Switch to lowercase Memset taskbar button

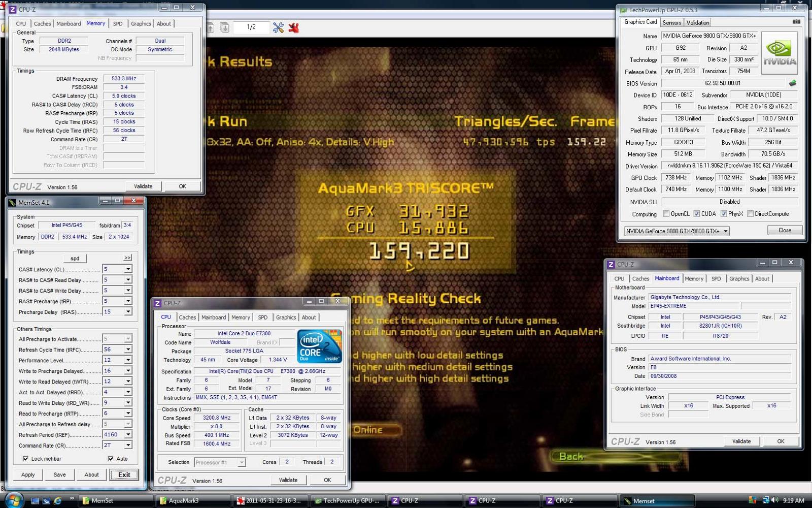pyautogui.click(x=657, y=501)
